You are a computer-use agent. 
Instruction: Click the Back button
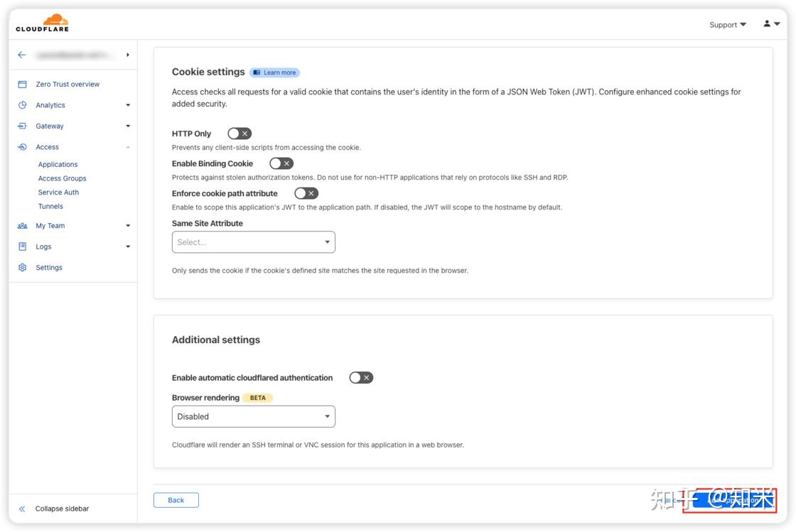pyautogui.click(x=176, y=500)
